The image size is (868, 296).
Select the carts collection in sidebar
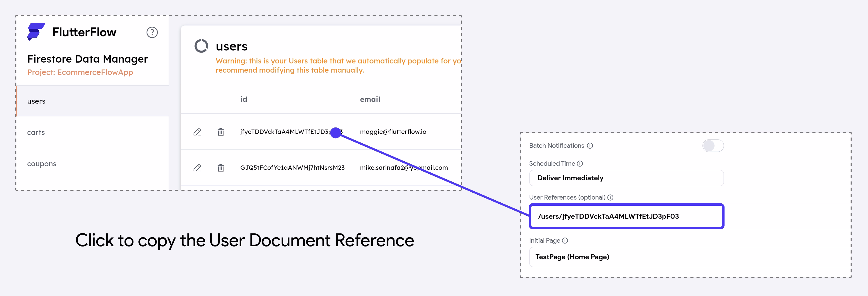click(x=92, y=132)
